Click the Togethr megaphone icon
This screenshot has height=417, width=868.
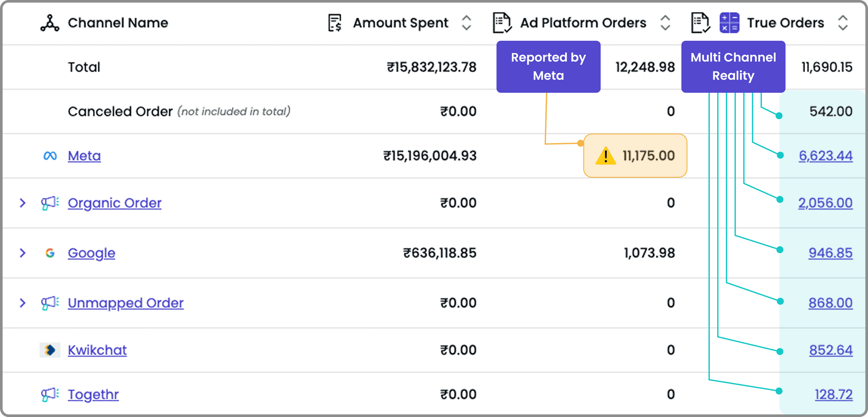click(x=50, y=394)
